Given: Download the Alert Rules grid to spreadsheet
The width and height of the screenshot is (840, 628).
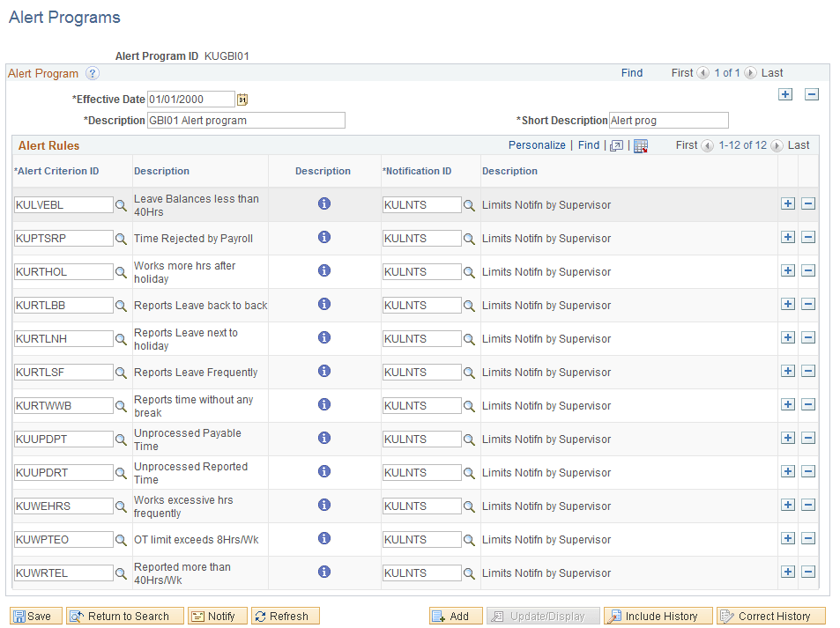Looking at the screenshot, I should (x=639, y=144).
